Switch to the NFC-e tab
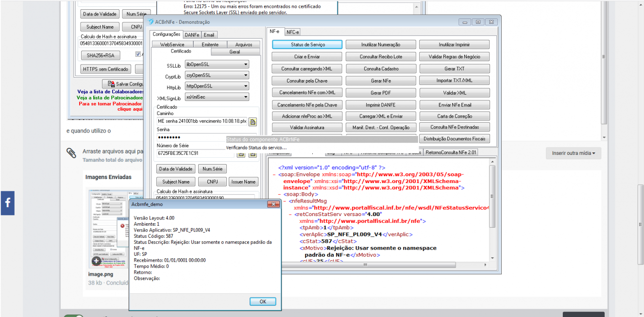644x317 pixels. (292, 32)
